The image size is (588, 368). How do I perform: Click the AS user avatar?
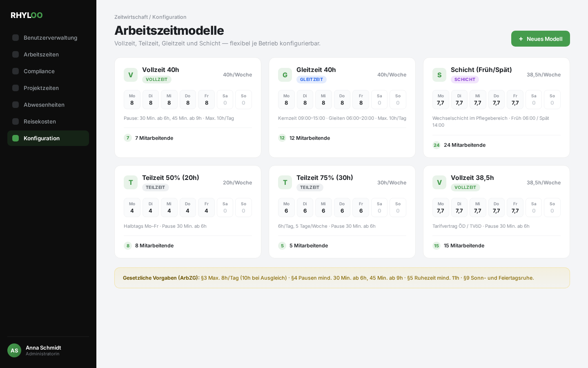coord(14,350)
